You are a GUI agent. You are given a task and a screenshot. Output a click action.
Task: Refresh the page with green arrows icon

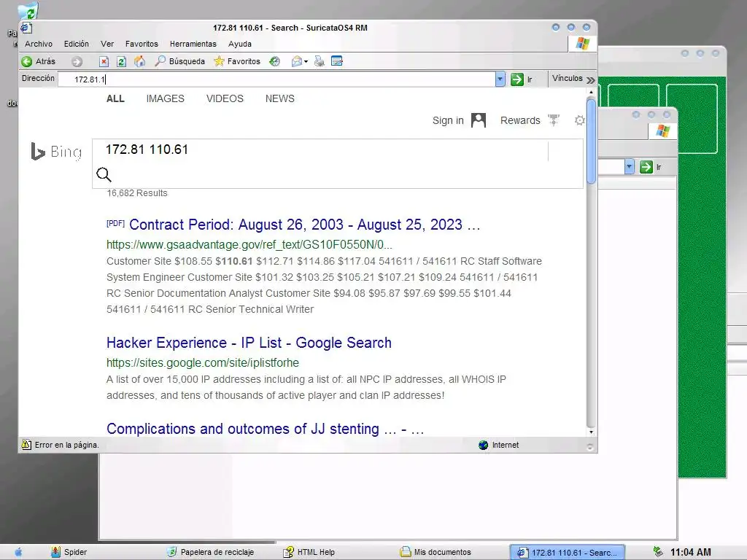(x=122, y=61)
